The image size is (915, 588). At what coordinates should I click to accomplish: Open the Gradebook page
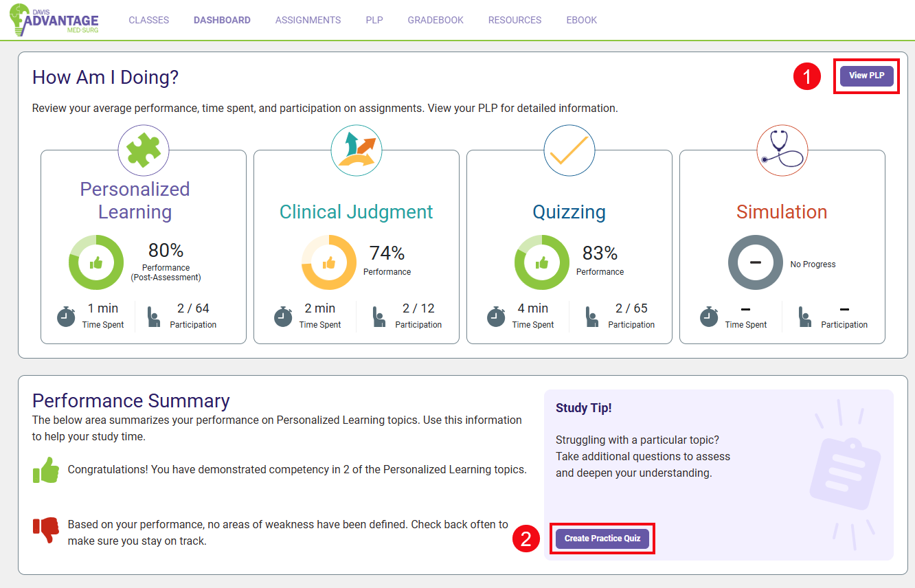(x=436, y=20)
